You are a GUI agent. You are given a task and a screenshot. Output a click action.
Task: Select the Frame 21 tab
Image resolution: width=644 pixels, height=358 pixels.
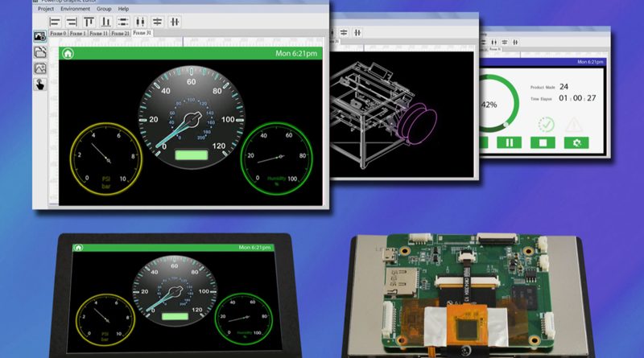click(119, 34)
